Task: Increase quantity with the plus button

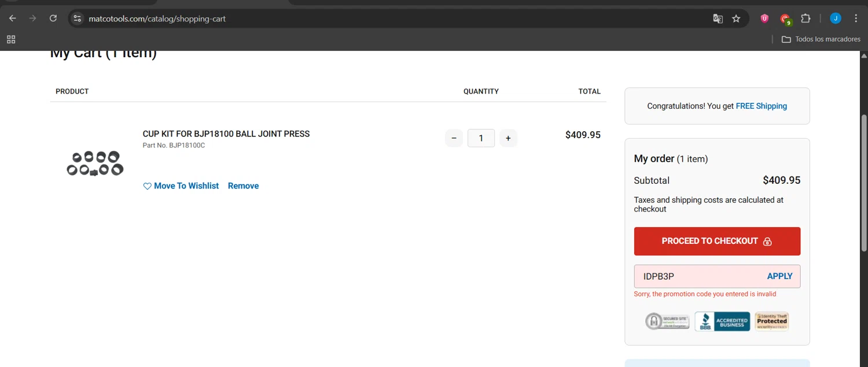Action: (x=508, y=138)
